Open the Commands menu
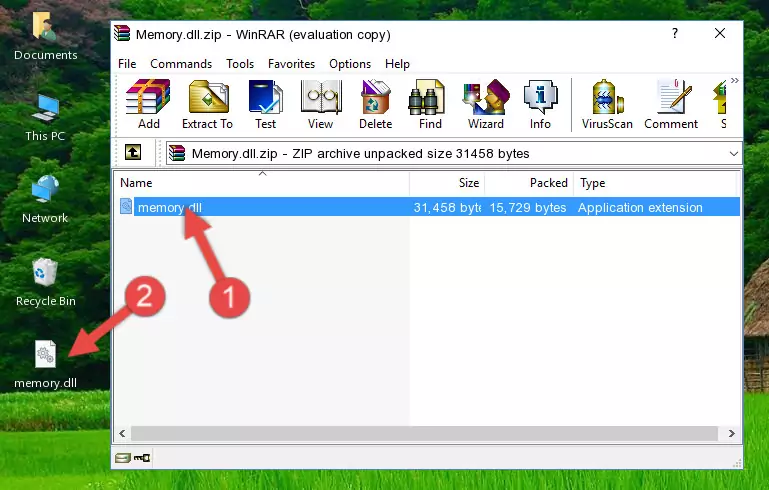Screen dimensions: 769x490 pos(181,64)
